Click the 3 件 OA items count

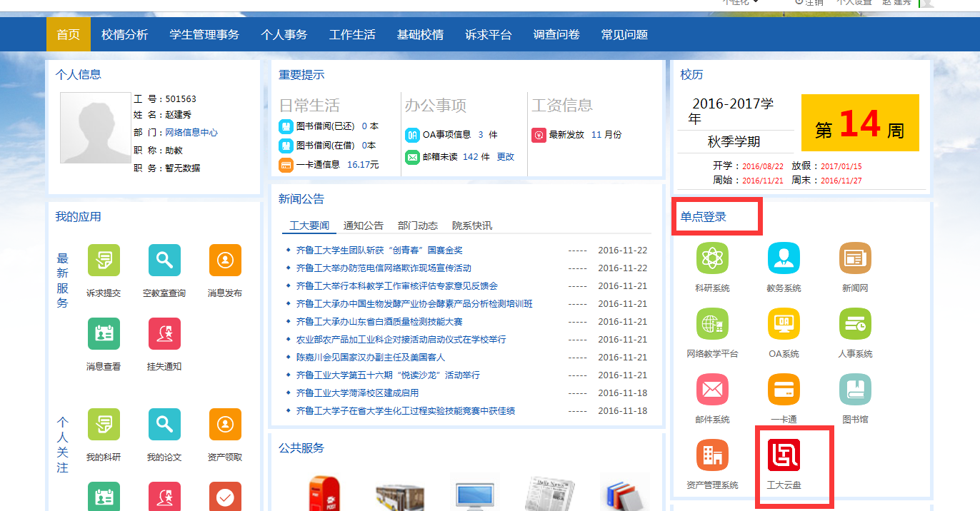click(488, 135)
